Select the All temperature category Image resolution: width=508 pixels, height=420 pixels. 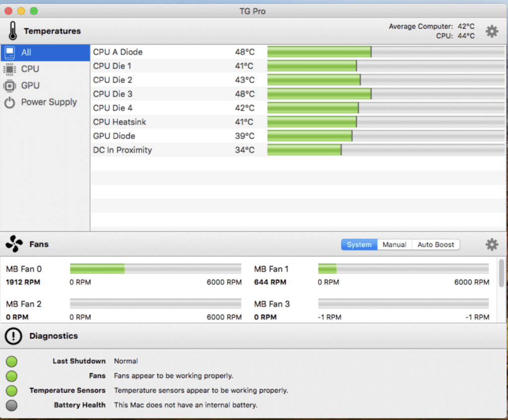coord(45,53)
